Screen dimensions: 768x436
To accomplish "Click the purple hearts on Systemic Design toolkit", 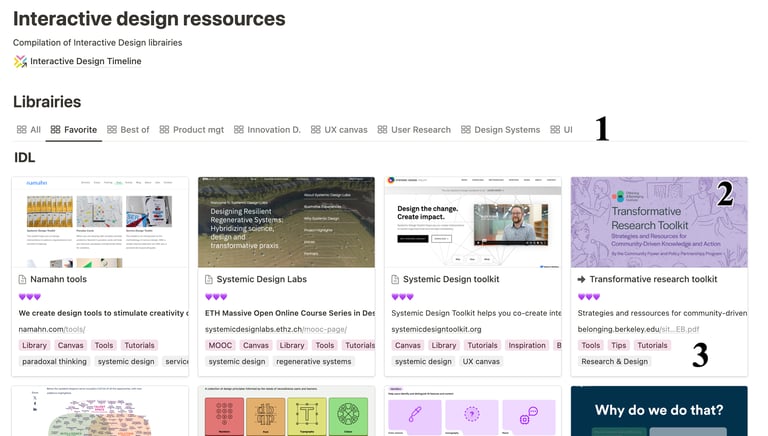I will coord(403,297).
